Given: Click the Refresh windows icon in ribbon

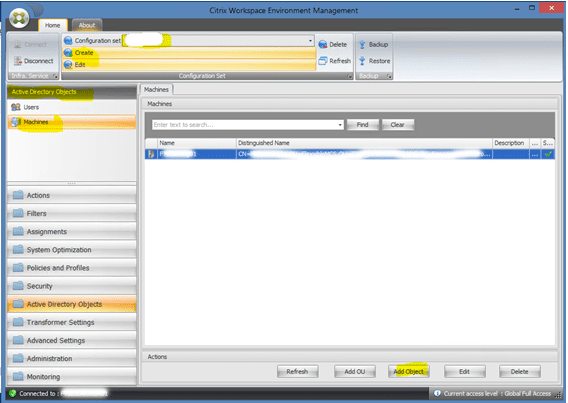Looking at the screenshot, I should click(x=323, y=61).
